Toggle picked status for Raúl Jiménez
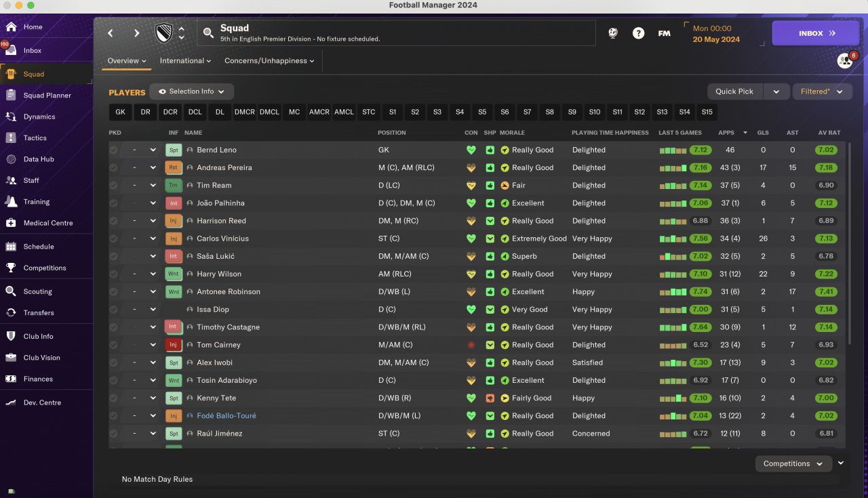868x498 pixels. (114, 434)
